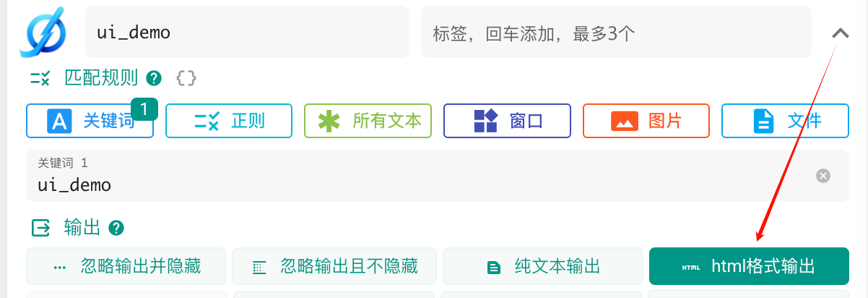Pick the 文件 match rule
Viewport: 868px width, 298px height.
[x=785, y=121]
